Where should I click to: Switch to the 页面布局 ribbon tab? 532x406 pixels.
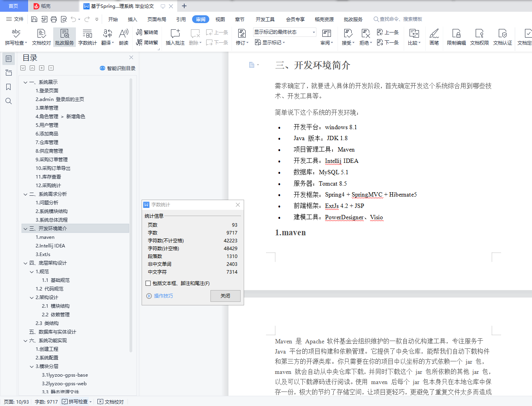(157, 19)
